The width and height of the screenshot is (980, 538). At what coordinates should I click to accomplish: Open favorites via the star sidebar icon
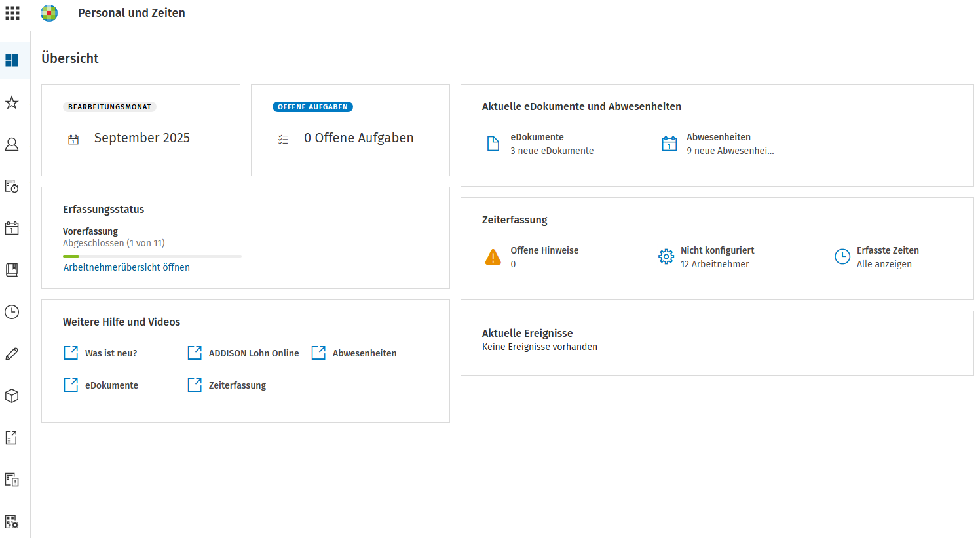pos(12,102)
